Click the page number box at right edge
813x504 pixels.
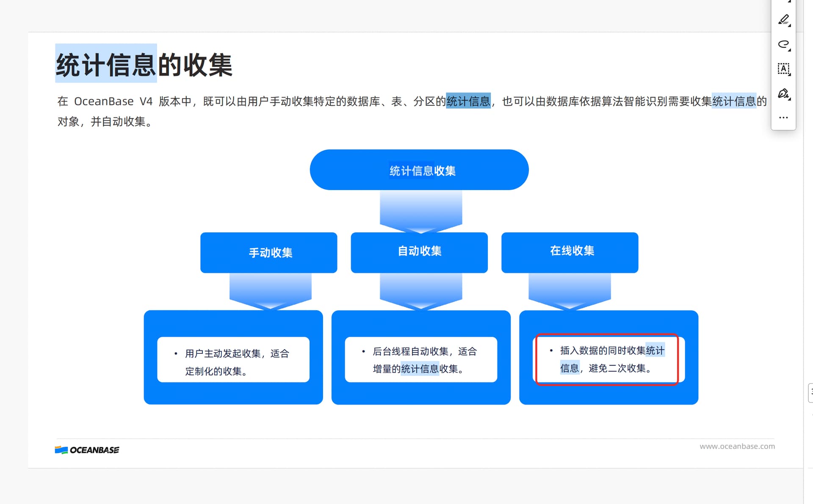810,393
